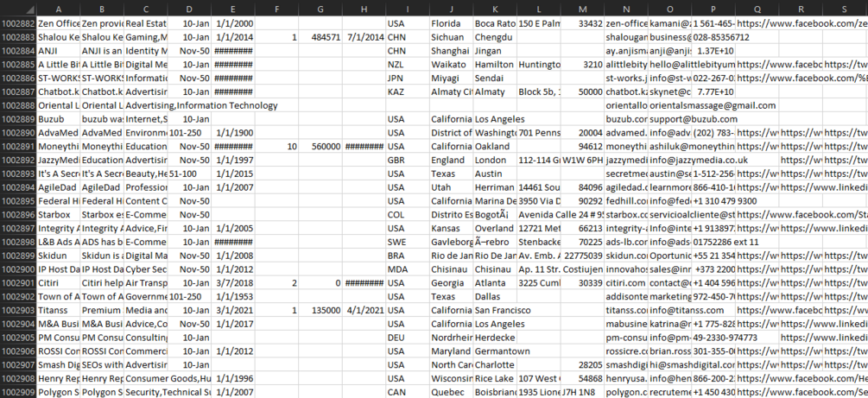868x398 pixels.
Task: Select column E header
Action: 233,9
